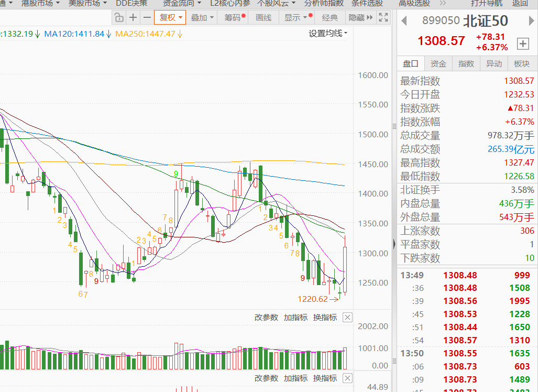Image resolution: width=538 pixels, height=392 pixels.
Task: Open the 叠加 overlay dropdown
Action: click(x=202, y=17)
